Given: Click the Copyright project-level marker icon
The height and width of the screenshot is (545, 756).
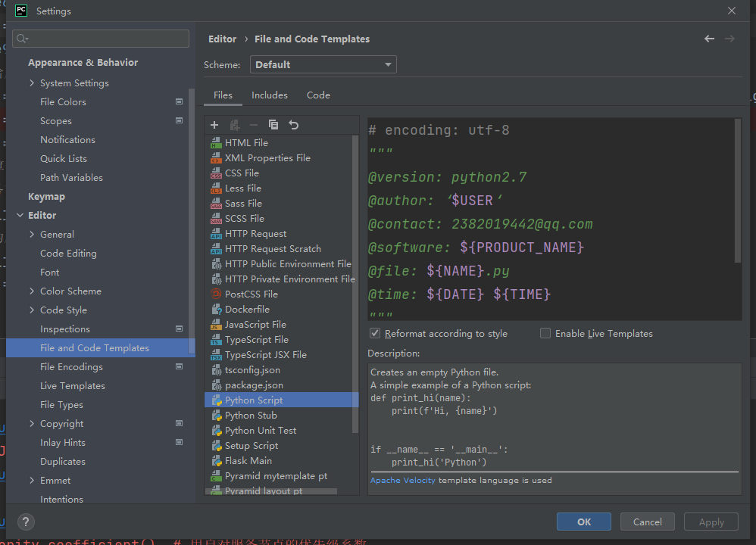Looking at the screenshot, I should [179, 424].
